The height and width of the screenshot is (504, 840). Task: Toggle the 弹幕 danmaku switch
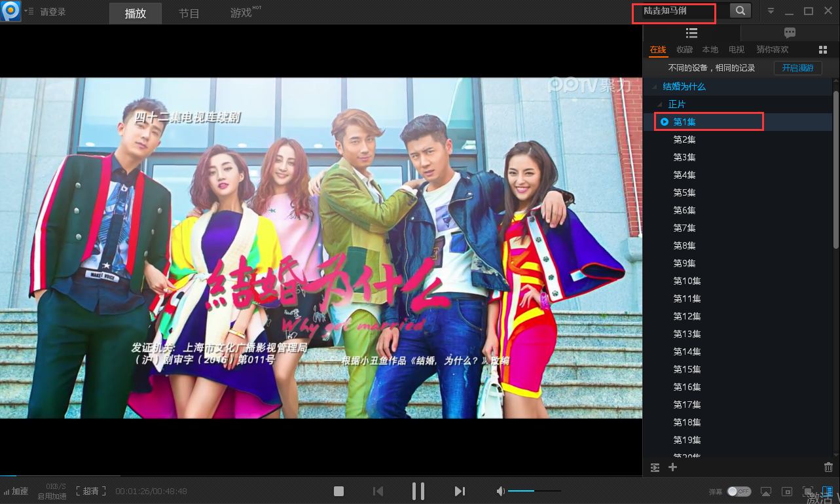click(x=739, y=492)
